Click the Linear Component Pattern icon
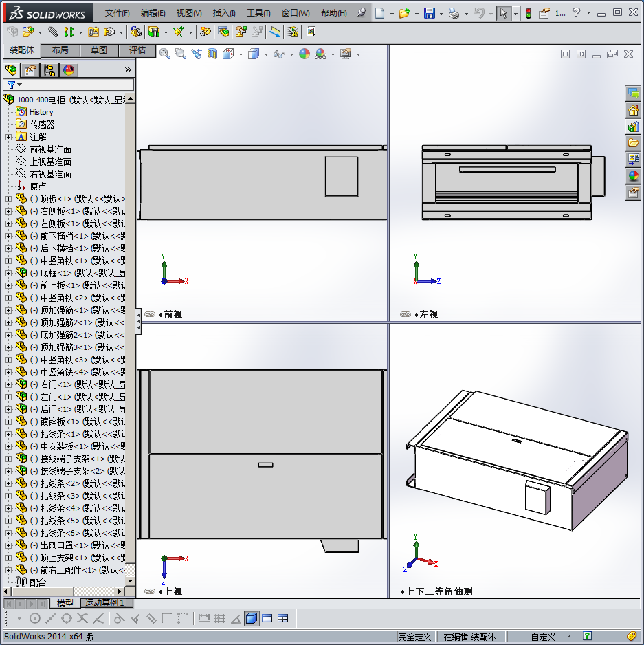Screen dimensions: 644x645 click(69, 32)
